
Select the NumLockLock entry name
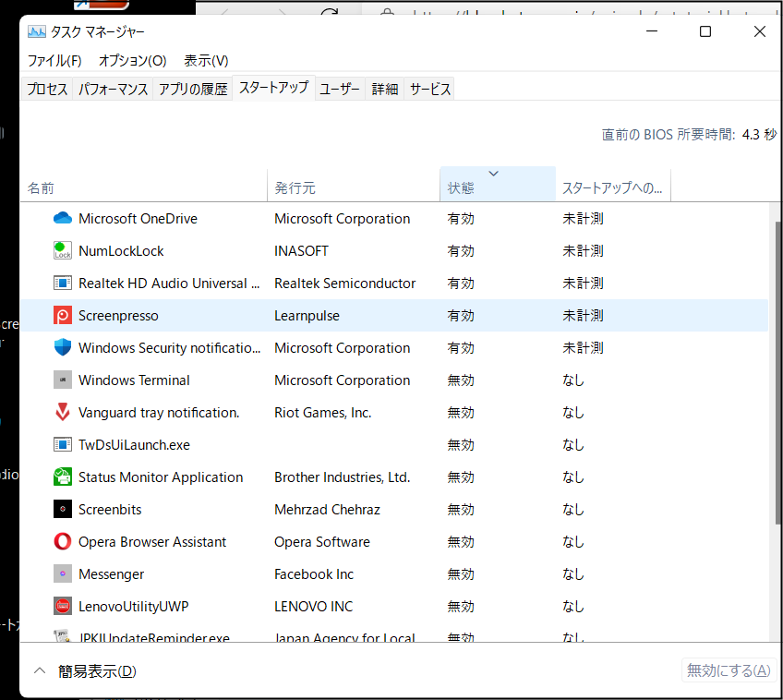(121, 250)
